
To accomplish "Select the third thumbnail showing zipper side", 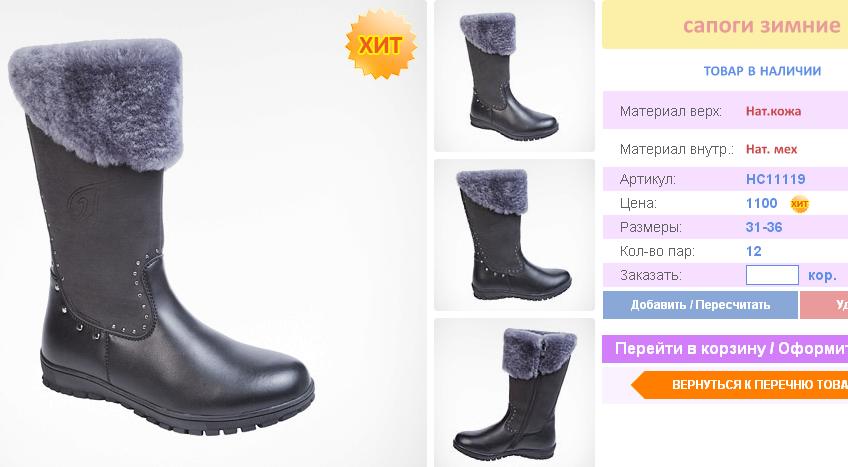I will [514, 393].
